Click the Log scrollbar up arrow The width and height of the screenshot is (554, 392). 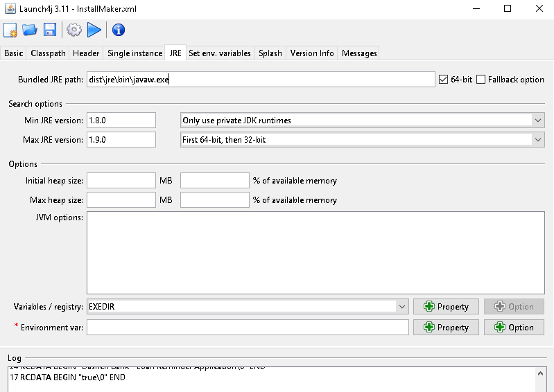[540, 373]
